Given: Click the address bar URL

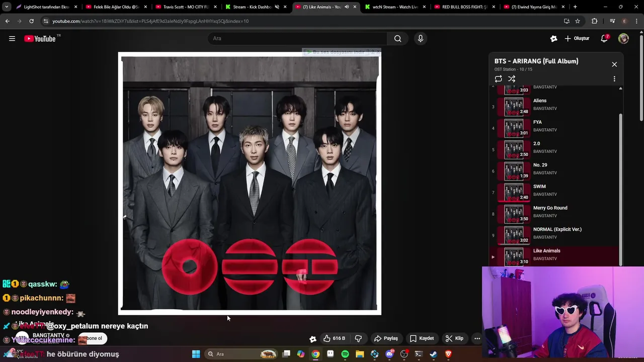Looking at the screenshot, I should coord(150,21).
